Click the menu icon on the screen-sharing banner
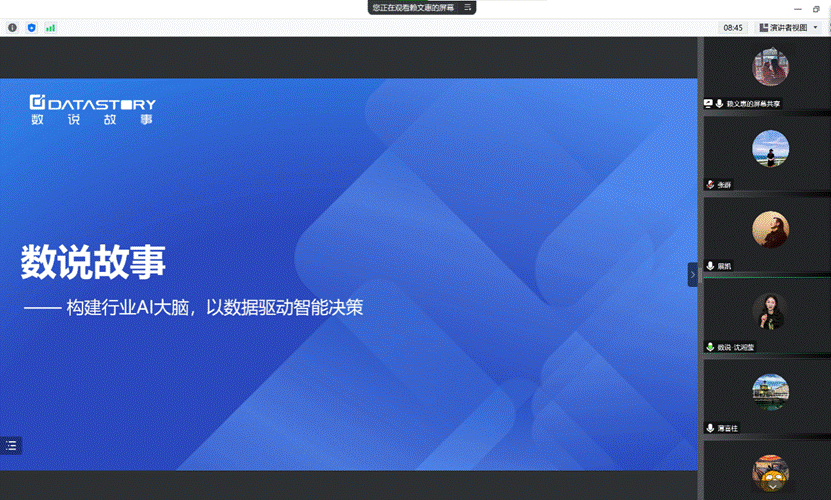This screenshot has height=500, width=831. point(466,7)
